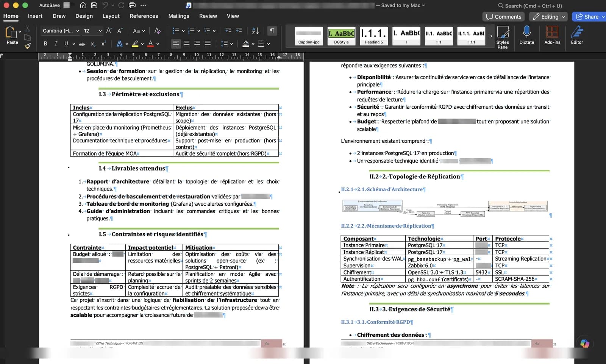Screen dimensions: 606x364
Task: Open the font name dropdown
Action: pyautogui.click(x=77, y=31)
